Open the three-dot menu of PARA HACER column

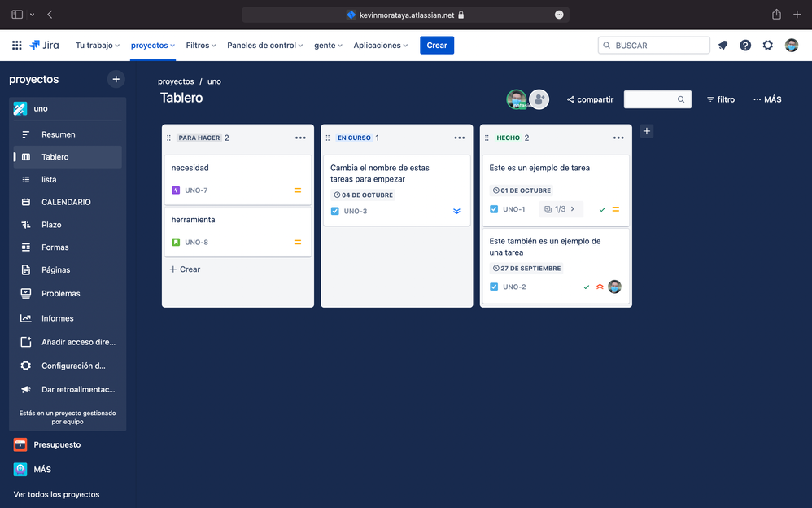pos(300,138)
